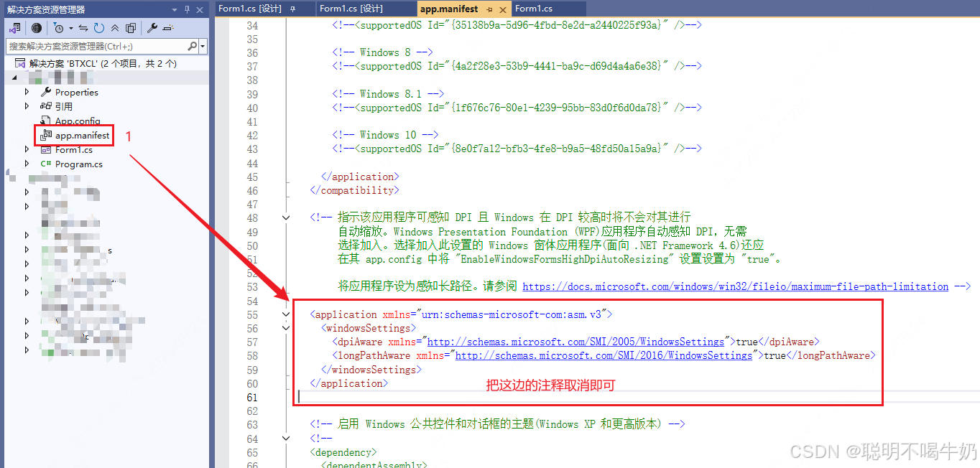Click the magnifier search icon
Viewport: 980px width, 468px height.
[193, 46]
